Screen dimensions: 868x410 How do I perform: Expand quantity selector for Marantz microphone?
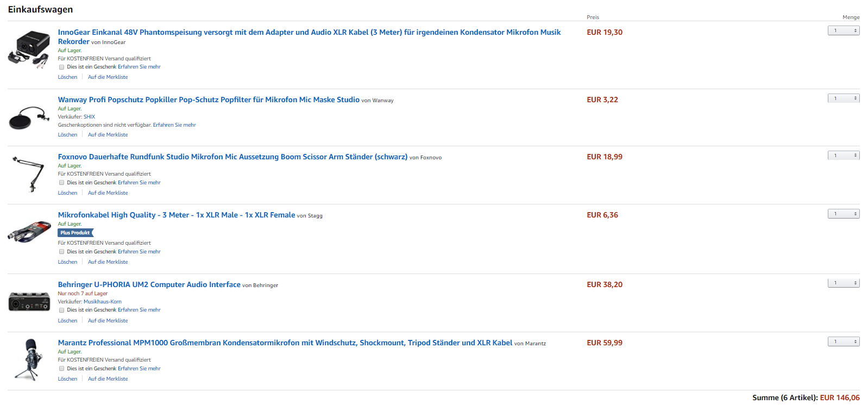coord(843,341)
